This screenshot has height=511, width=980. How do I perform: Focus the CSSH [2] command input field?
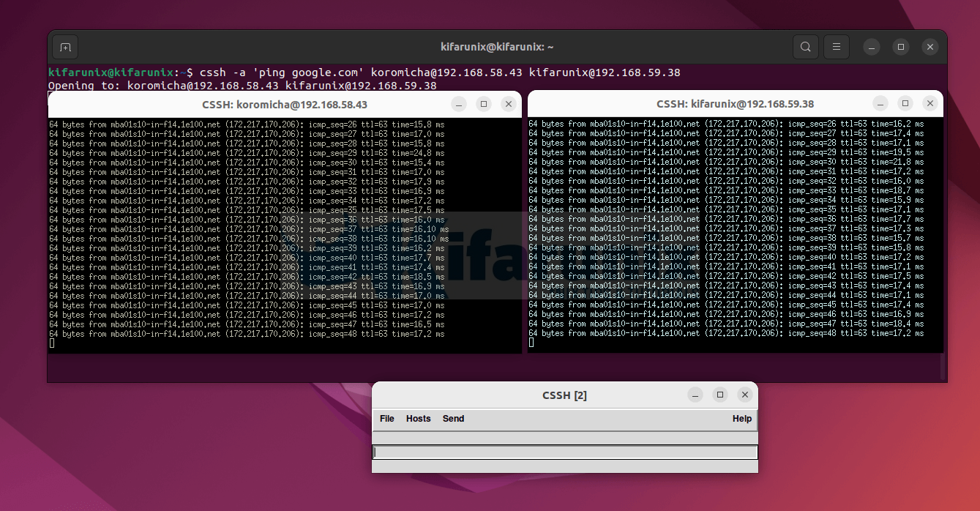pyautogui.click(x=565, y=452)
